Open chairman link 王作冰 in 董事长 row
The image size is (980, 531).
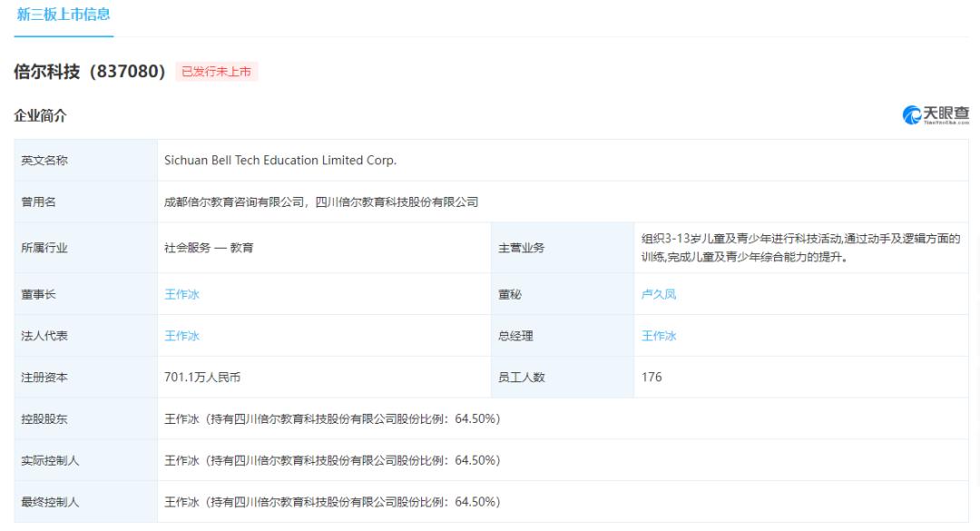181,294
